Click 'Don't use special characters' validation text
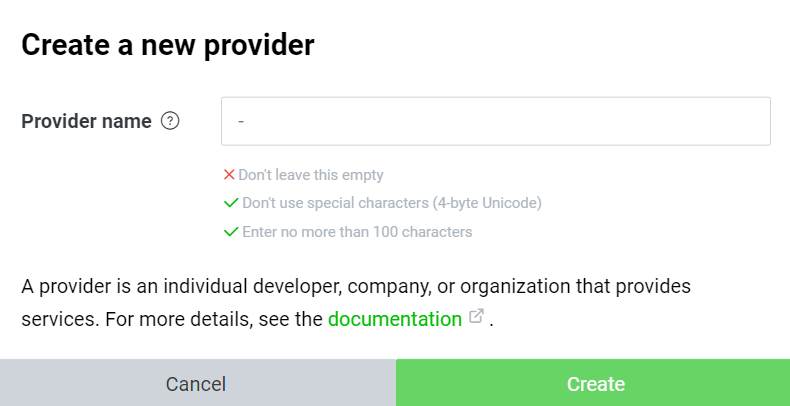 point(336,203)
